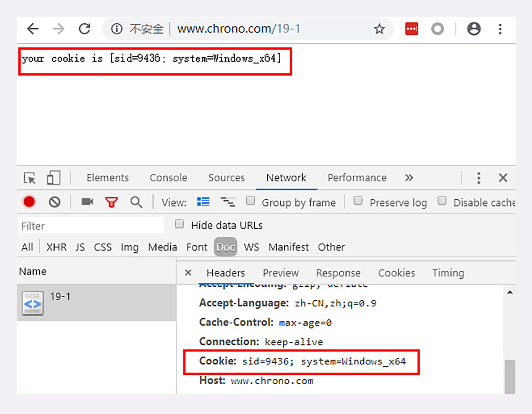Click the Filter text input field
Viewport: 532px width, 414px height.
coord(91,226)
